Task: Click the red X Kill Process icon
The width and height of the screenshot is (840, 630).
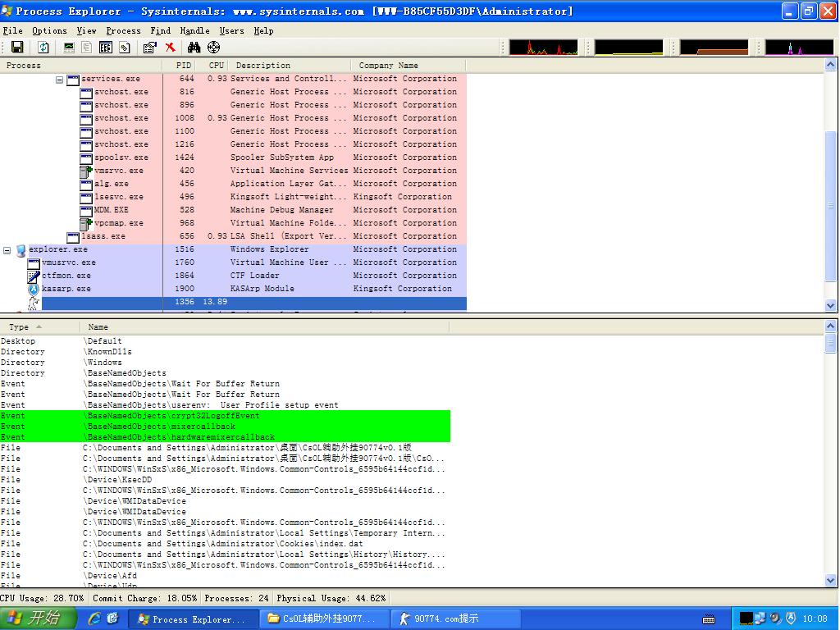Action: click(x=171, y=47)
